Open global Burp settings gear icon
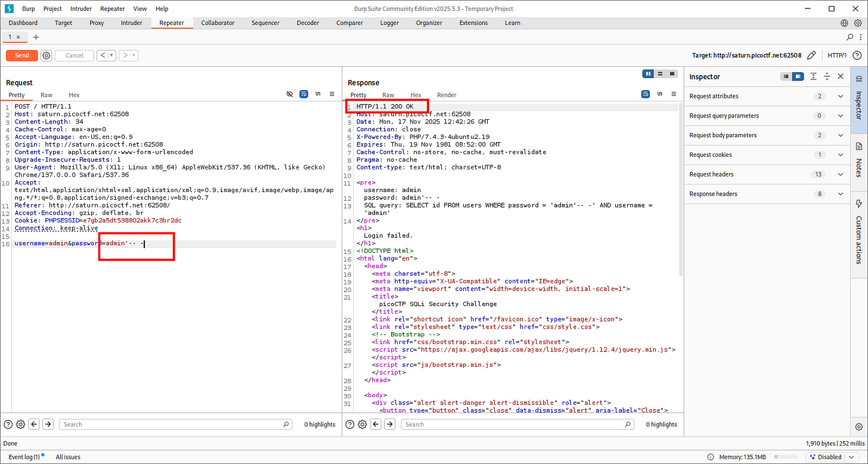The image size is (868, 464). click(x=857, y=23)
